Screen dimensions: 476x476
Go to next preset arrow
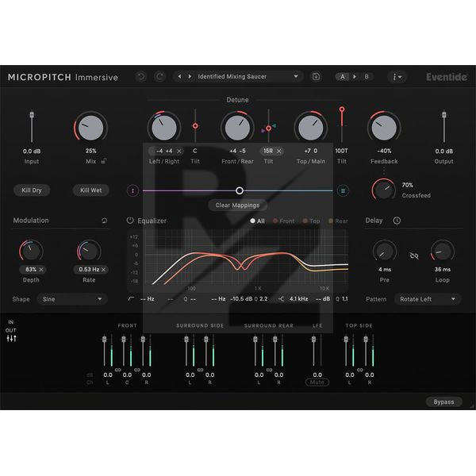190,76
